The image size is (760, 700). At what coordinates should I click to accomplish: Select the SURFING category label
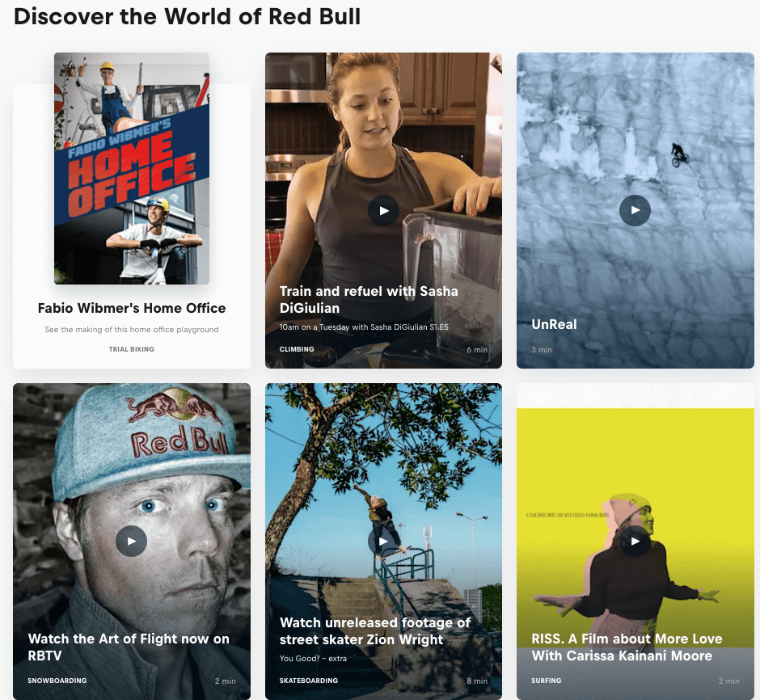pos(547,681)
